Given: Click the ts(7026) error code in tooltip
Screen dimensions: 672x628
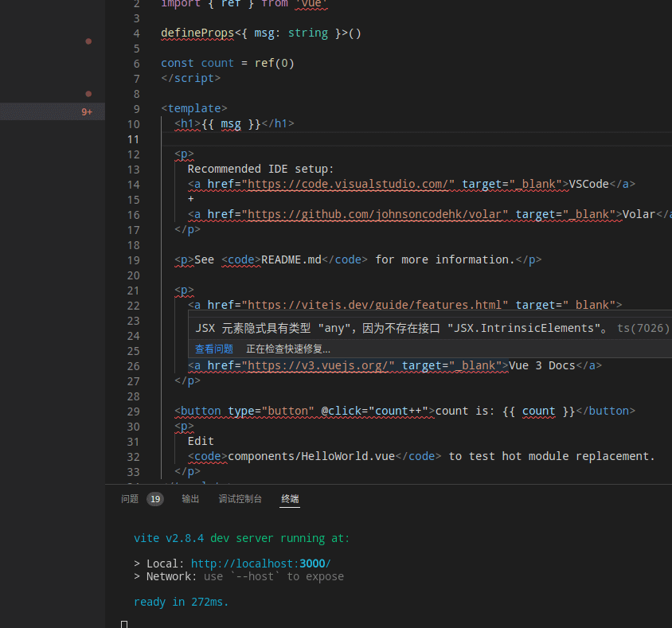Looking at the screenshot, I should (643, 328).
